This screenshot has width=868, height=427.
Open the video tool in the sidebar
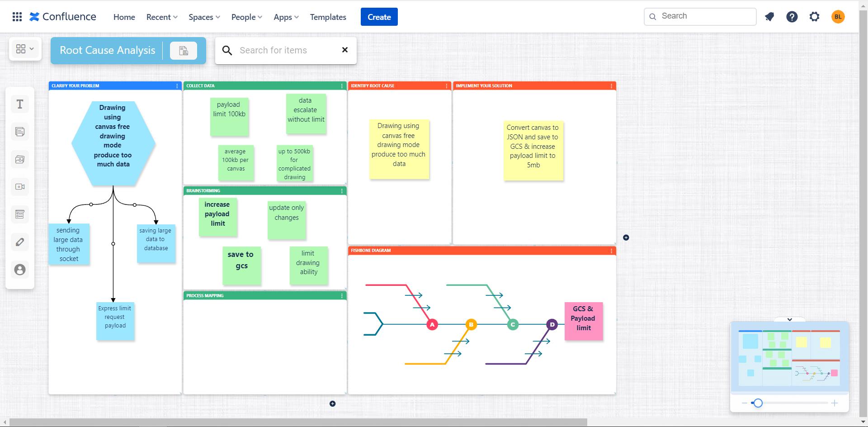20,187
